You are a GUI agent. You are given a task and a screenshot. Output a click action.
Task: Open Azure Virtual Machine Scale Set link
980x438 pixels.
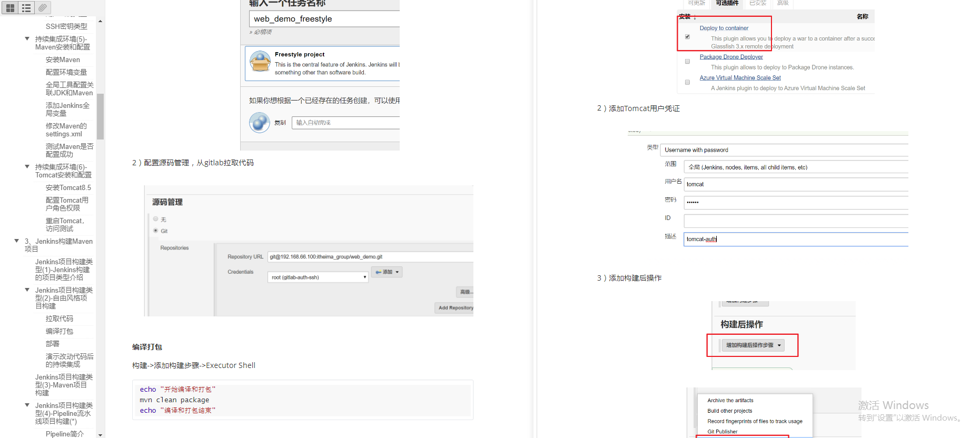740,78
